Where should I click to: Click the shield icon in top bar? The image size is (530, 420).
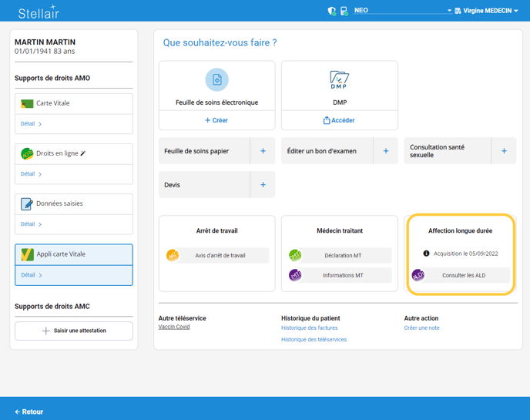[x=332, y=11]
